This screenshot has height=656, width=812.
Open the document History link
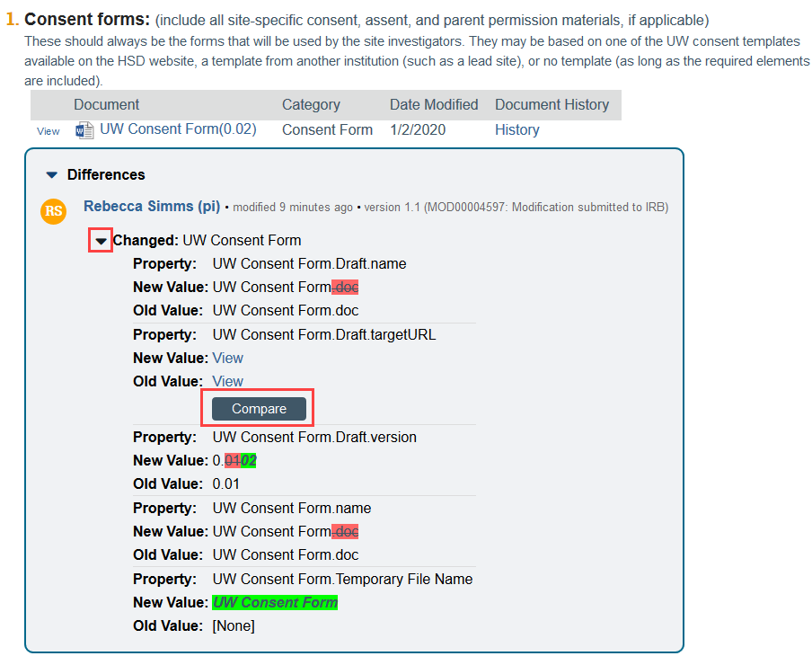pyautogui.click(x=516, y=129)
